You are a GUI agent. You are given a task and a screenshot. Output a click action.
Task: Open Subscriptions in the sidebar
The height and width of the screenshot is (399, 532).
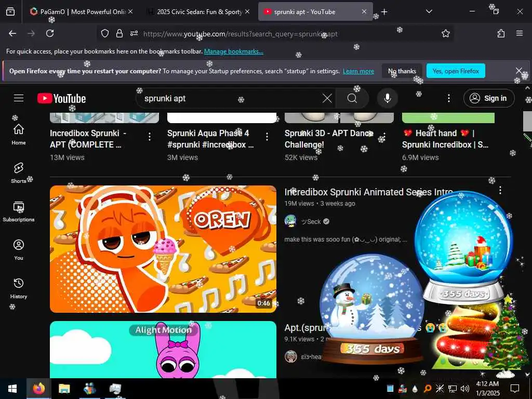click(19, 211)
